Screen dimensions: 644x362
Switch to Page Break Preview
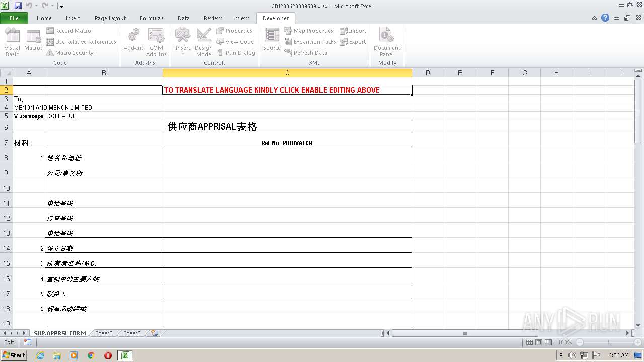click(x=547, y=342)
